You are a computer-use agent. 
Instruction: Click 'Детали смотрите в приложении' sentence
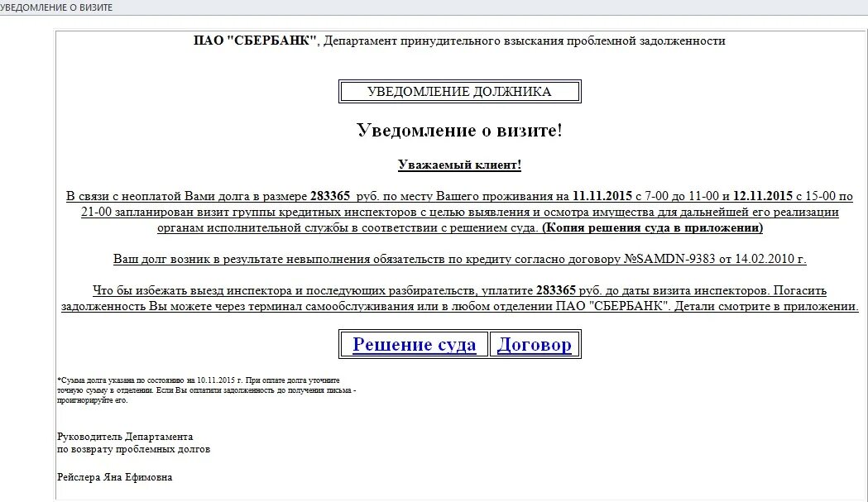click(x=766, y=307)
